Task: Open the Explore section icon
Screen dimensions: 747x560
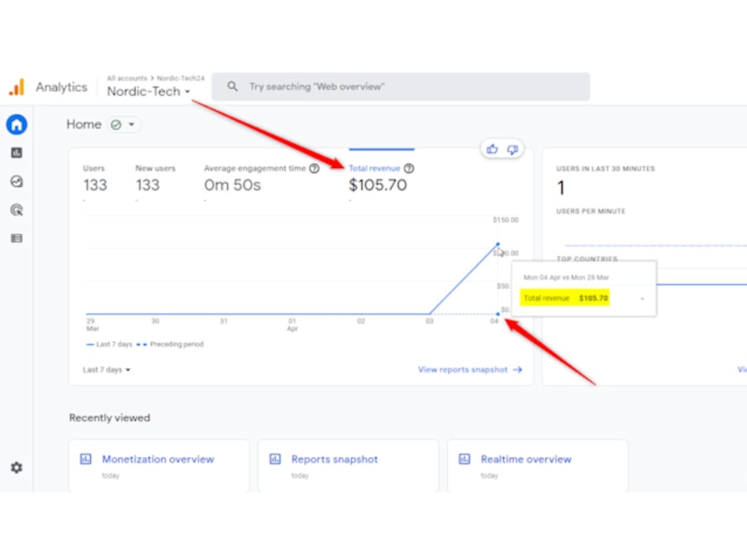Action: (x=16, y=181)
